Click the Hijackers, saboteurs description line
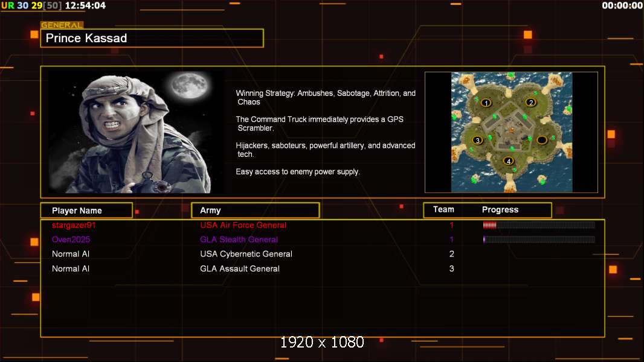 click(x=325, y=150)
